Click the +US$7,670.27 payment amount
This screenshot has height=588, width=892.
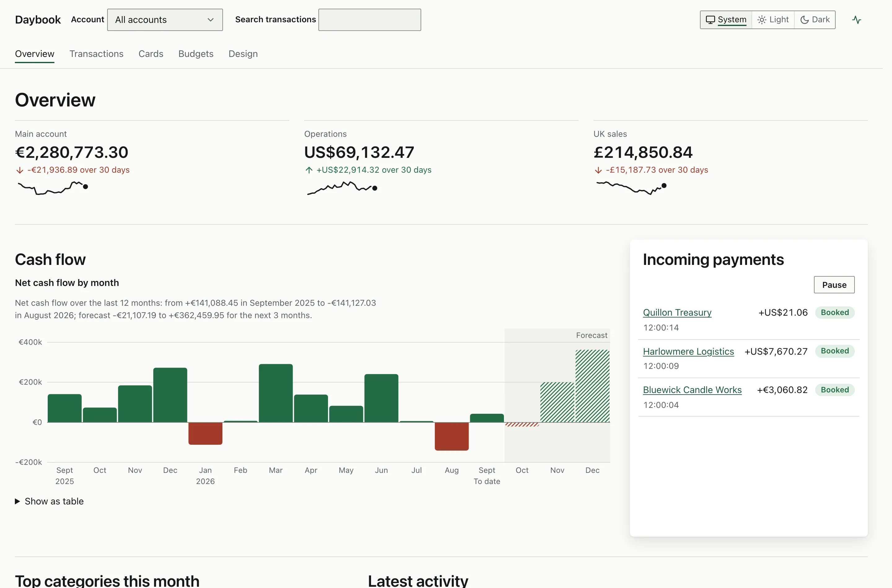776,351
